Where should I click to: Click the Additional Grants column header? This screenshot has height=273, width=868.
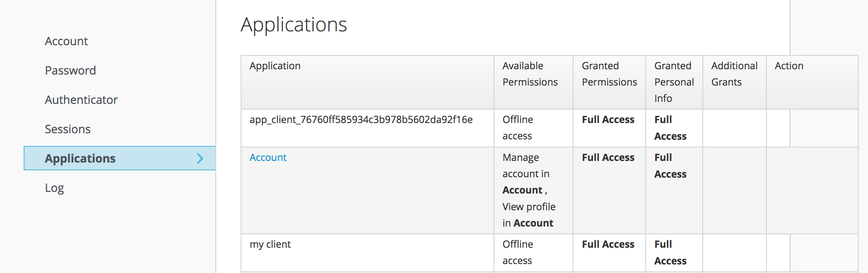click(734, 74)
